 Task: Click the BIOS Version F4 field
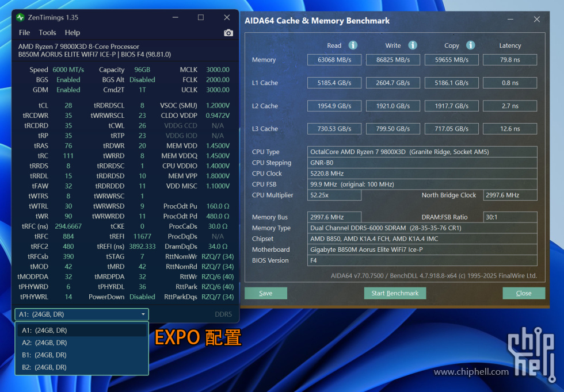pyautogui.click(x=422, y=260)
